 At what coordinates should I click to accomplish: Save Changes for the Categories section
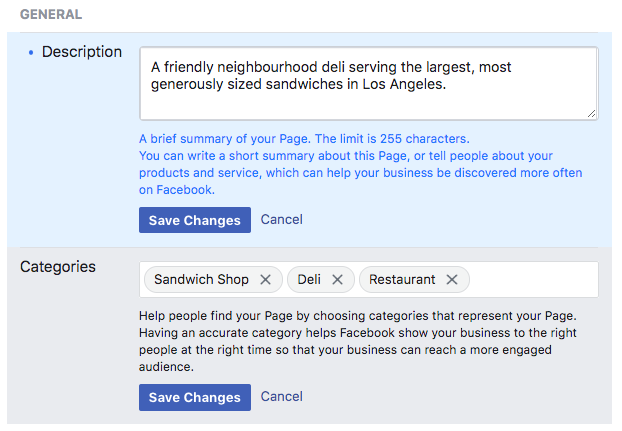(195, 397)
